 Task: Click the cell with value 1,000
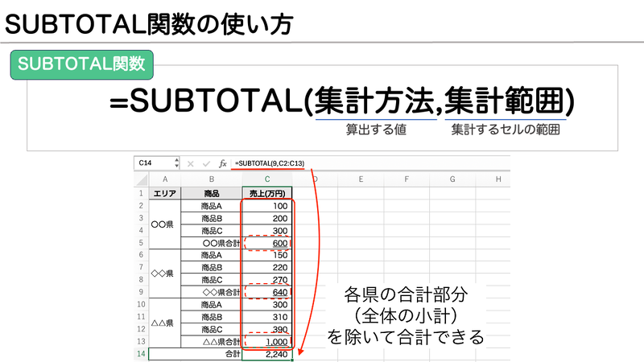click(267, 341)
